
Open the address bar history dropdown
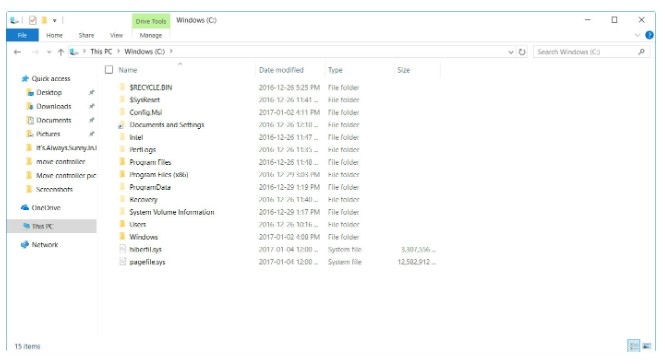point(511,52)
